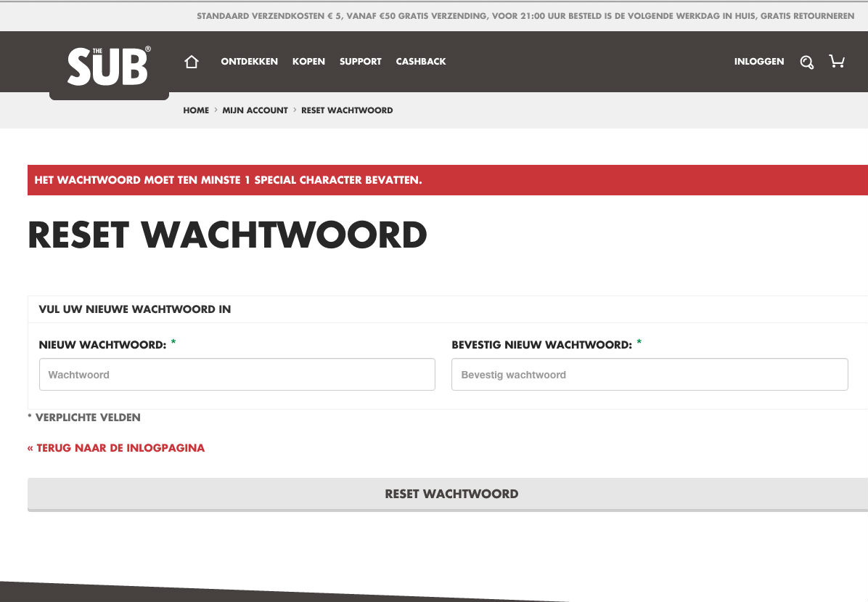Click Home in the breadcrumb trail
Viewport: 868px width, 602px height.
pyautogui.click(x=196, y=110)
